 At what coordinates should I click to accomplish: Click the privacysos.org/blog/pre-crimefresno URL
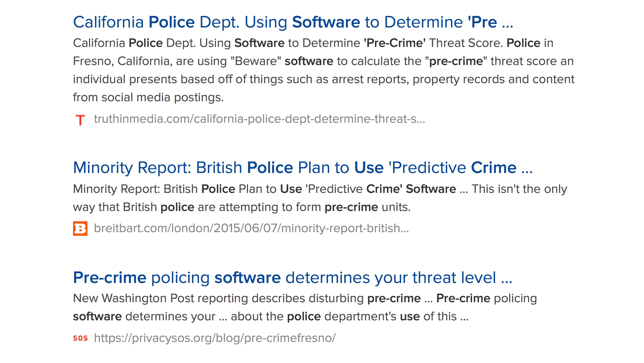point(215,338)
